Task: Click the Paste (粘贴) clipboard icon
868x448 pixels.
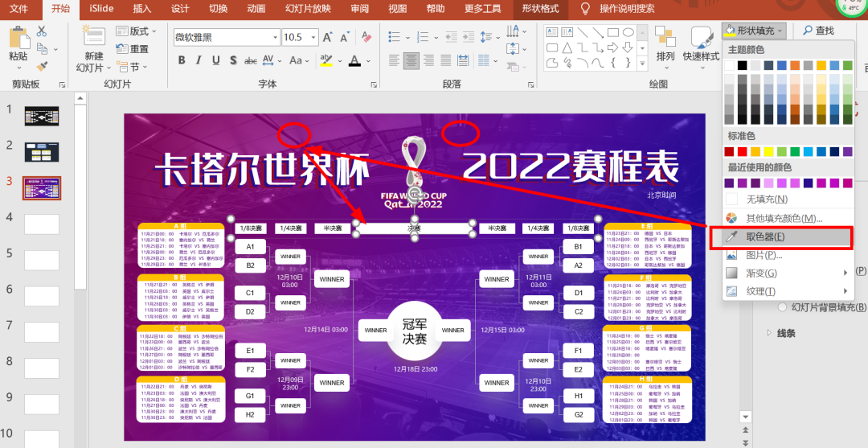Action: coord(18,37)
